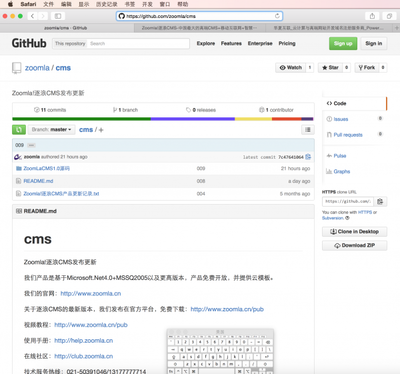View the 1 contributor link
This screenshot has width=400, height=374.
coord(276,110)
